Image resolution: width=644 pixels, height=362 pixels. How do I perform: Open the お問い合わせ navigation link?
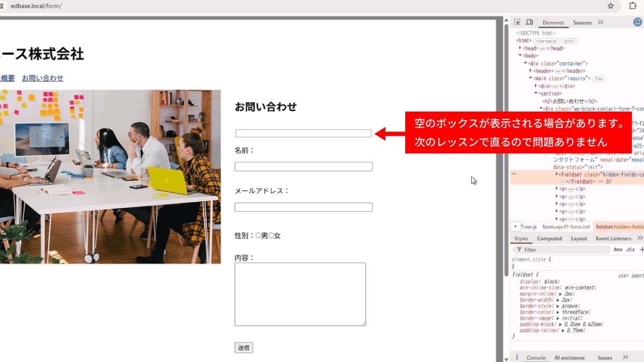(42, 78)
